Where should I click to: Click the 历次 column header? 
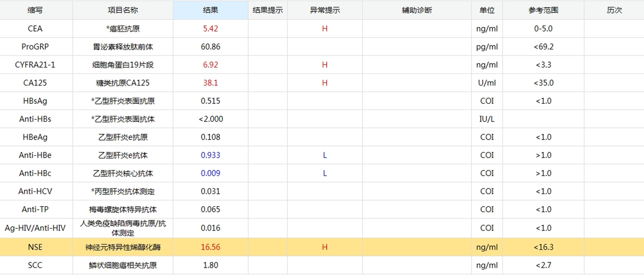[614, 10]
